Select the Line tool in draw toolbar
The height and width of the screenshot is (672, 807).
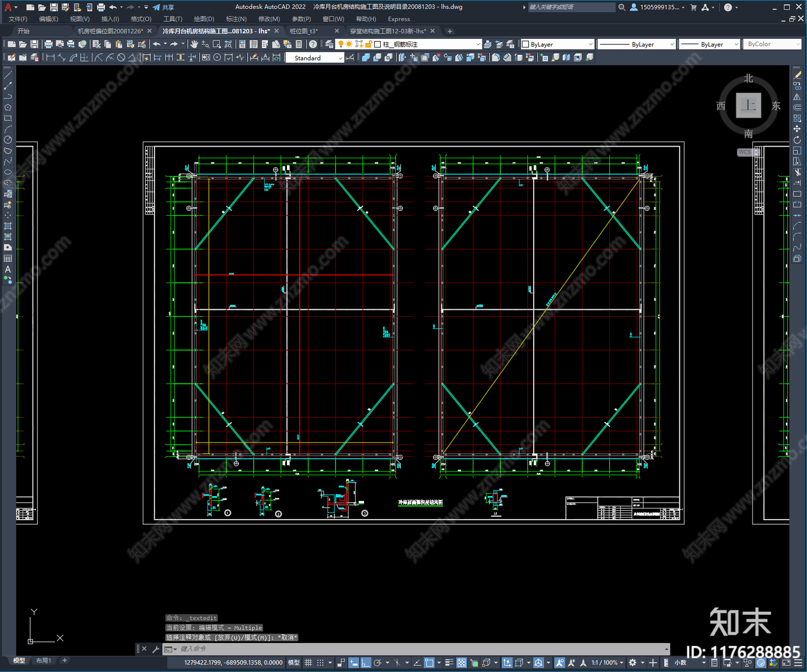click(x=8, y=75)
